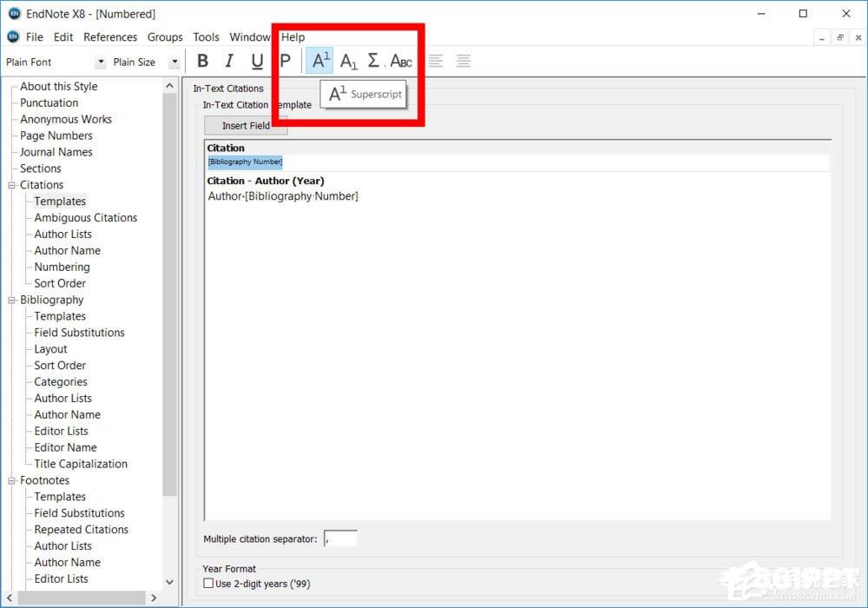Click the Multiple citation separator field
The height and width of the screenshot is (608, 868).
(x=340, y=539)
